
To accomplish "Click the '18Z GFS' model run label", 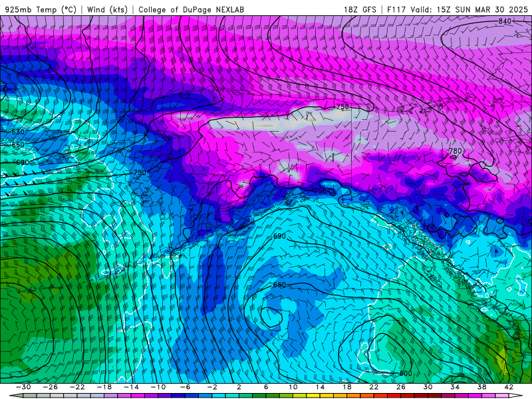I will coord(360,9).
